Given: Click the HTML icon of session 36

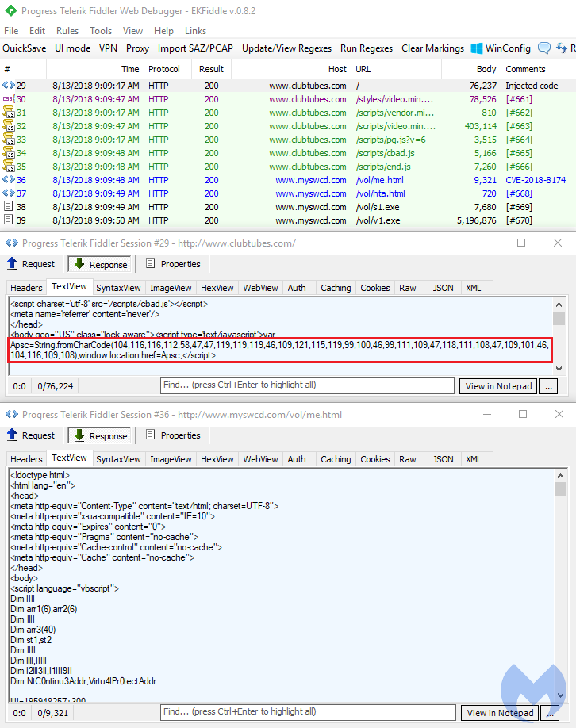Looking at the screenshot, I should 9,180.
